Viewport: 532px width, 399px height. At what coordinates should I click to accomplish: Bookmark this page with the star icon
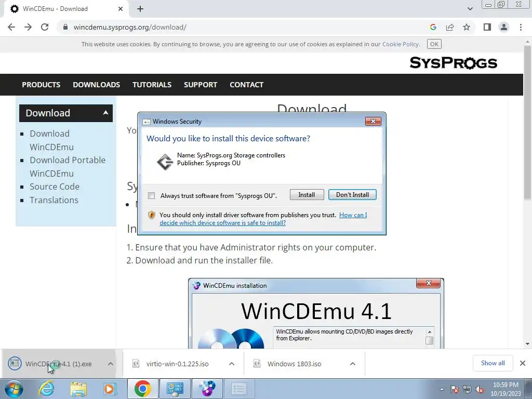pyautogui.click(x=467, y=27)
